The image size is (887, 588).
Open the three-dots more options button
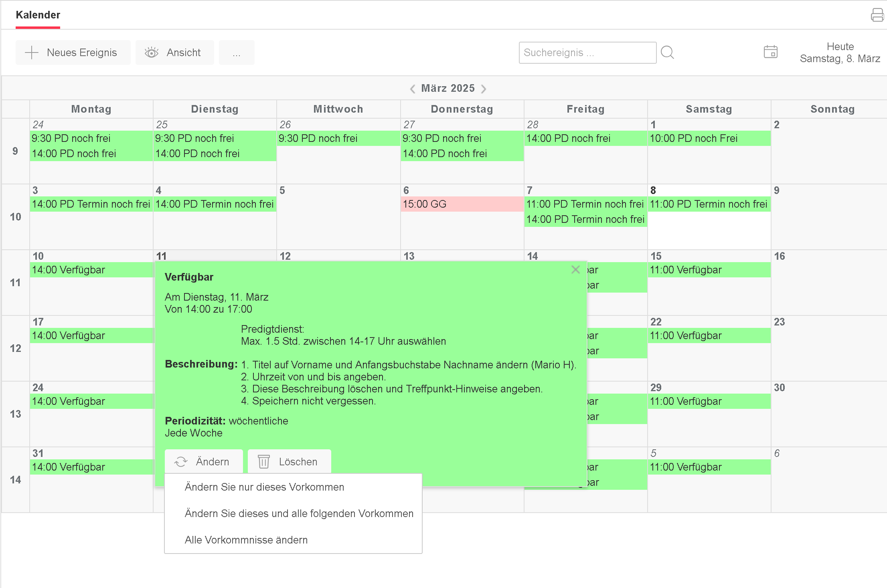click(x=237, y=53)
